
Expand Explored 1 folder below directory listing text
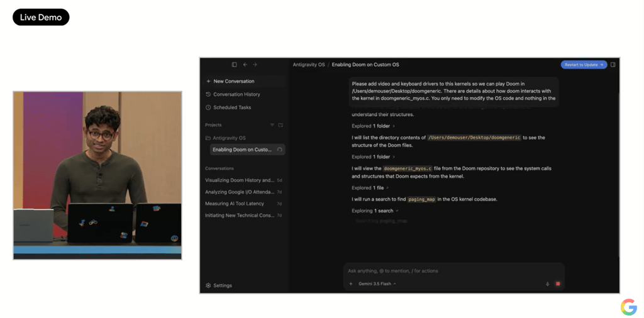(374, 156)
